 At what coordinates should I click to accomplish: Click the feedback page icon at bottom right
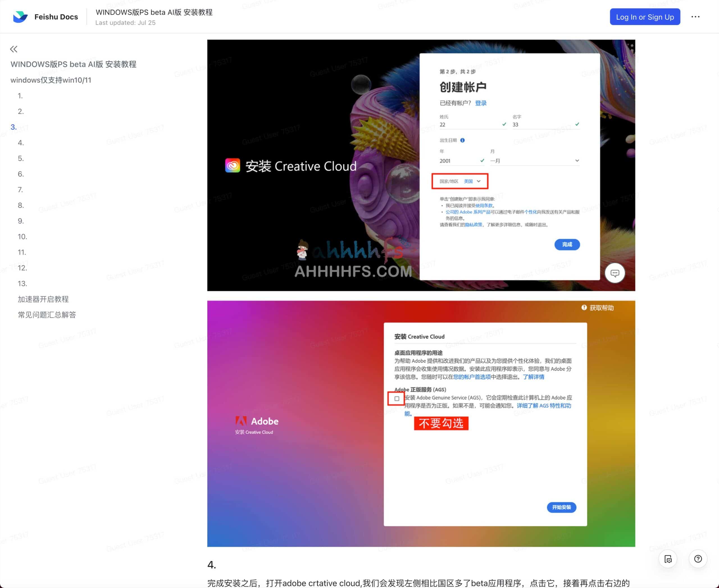coord(668,559)
